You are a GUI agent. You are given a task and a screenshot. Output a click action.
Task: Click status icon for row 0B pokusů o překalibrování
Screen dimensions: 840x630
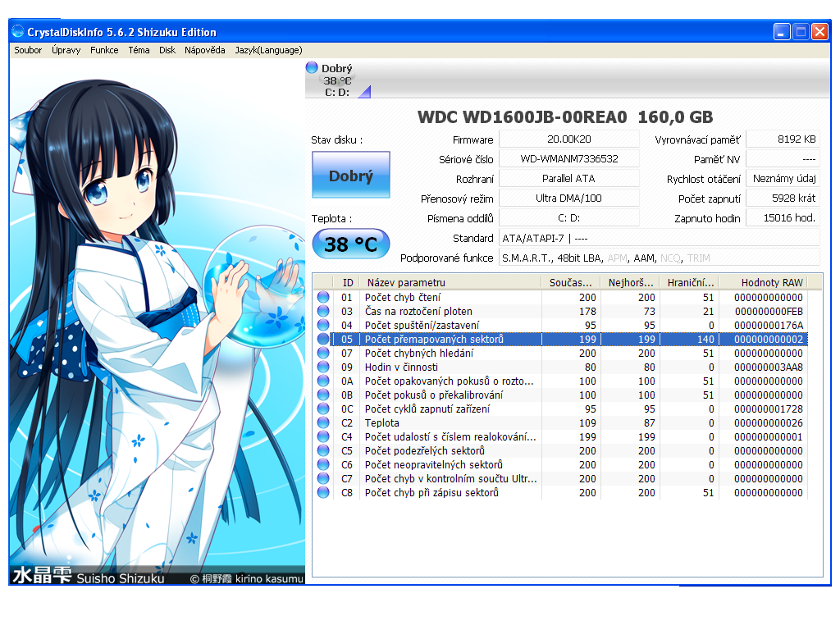coord(323,395)
